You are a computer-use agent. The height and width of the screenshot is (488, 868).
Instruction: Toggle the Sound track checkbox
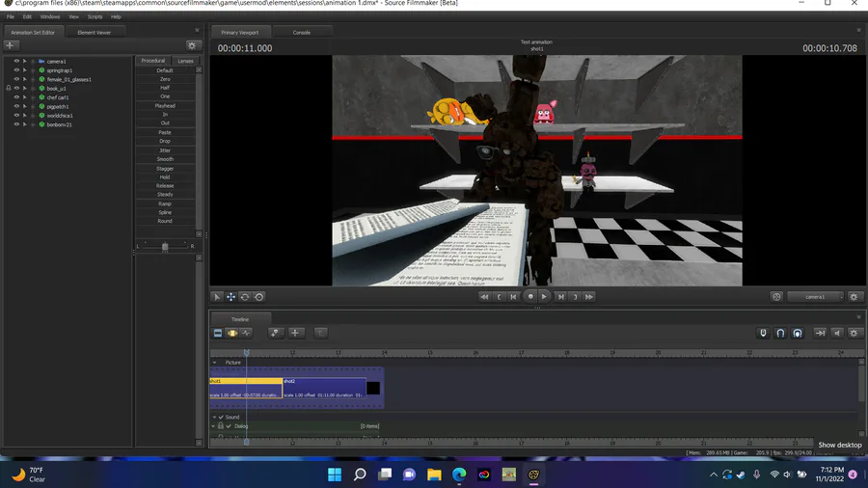(221, 418)
